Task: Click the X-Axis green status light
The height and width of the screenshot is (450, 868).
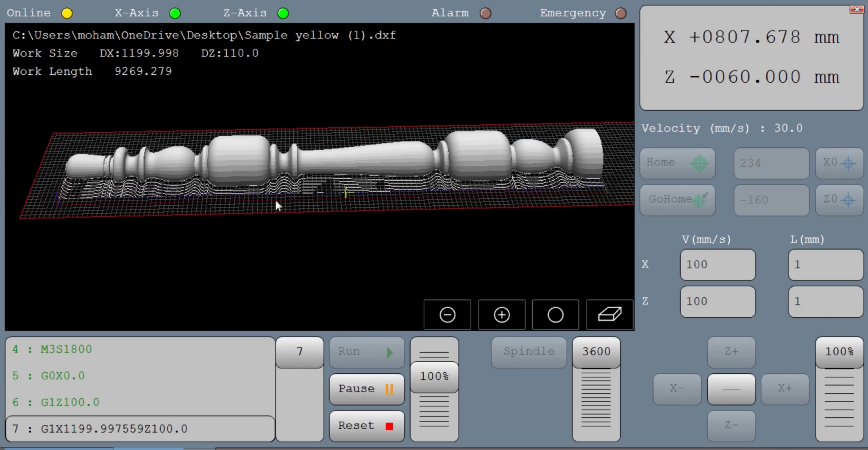Action: (x=175, y=14)
